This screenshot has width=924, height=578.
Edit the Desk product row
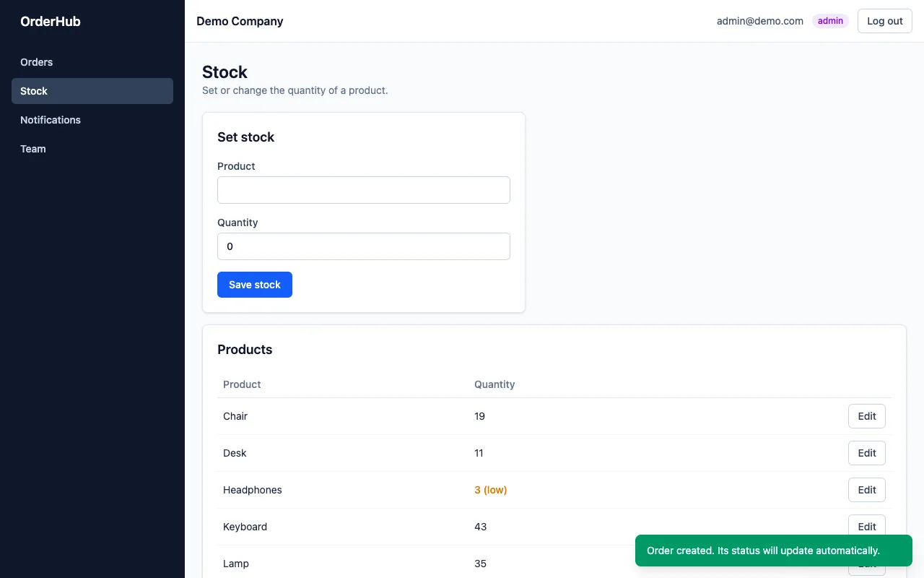coord(866,453)
